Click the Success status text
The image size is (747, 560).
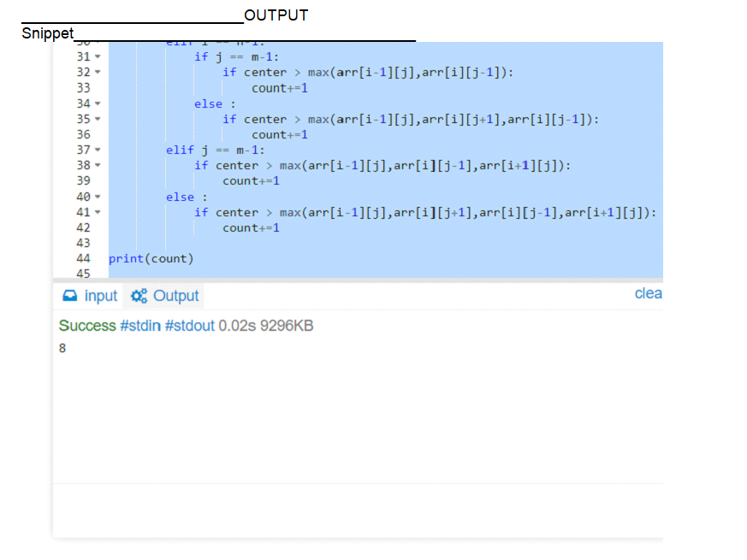[x=86, y=326]
